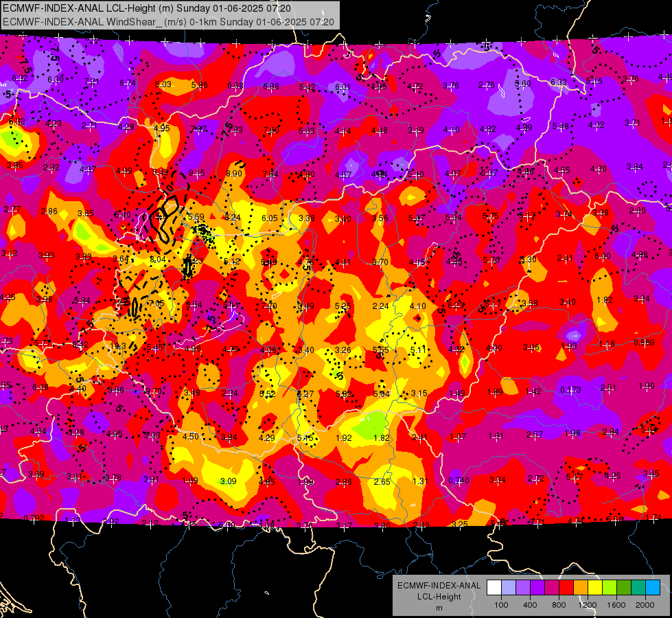Click the wind shear value "2.24"

coord(380,306)
